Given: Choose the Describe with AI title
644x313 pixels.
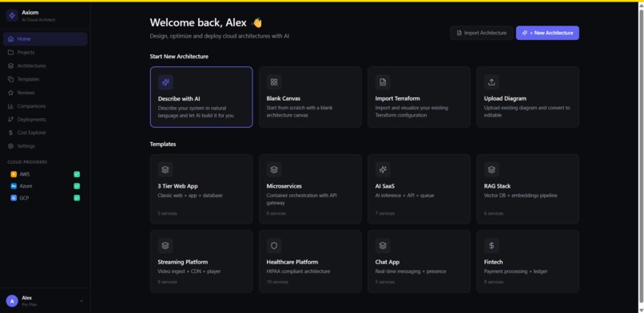Looking at the screenshot, I should (179, 99).
